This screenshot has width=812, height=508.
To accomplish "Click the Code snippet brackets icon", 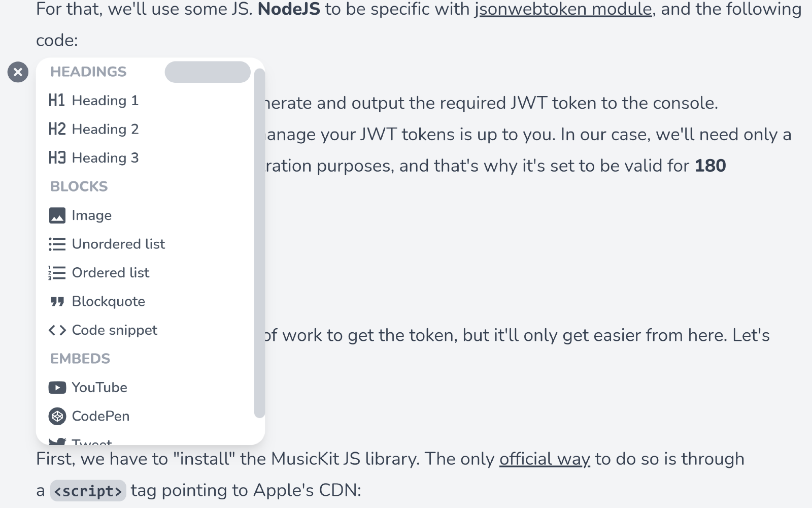I will coord(57,330).
